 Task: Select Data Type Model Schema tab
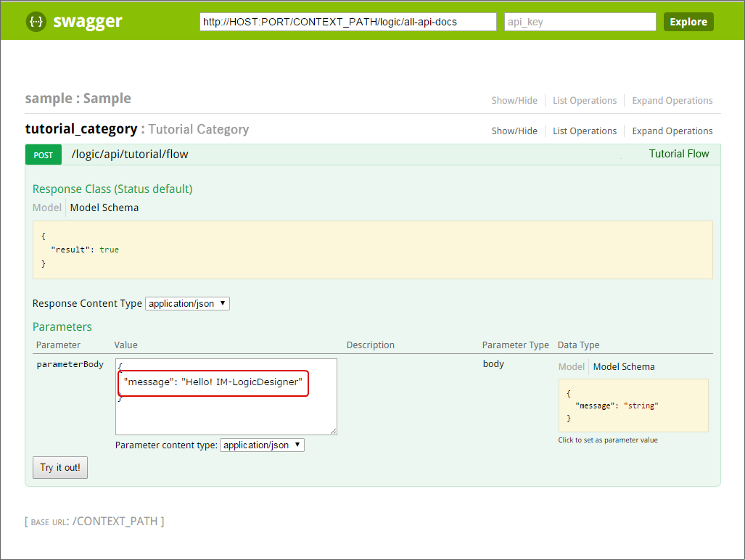point(624,366)
